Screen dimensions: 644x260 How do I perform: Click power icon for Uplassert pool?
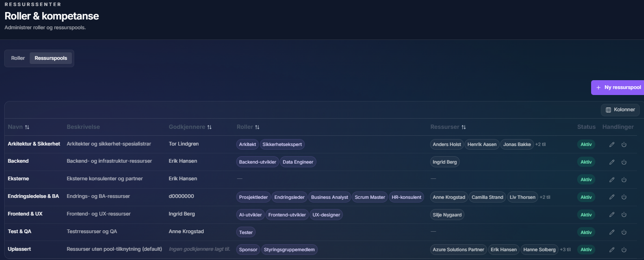pyautogui.click(x=624, y=250)
